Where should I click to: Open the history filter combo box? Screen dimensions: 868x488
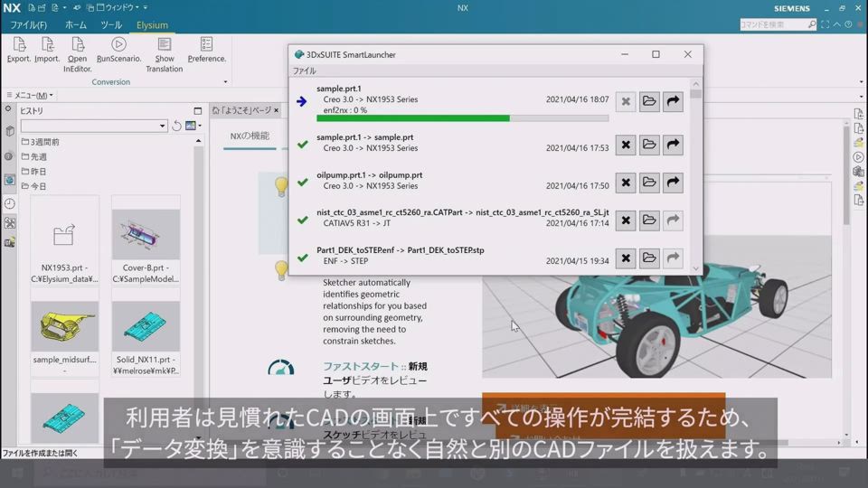pyautogui.click(x=94, y=126)
